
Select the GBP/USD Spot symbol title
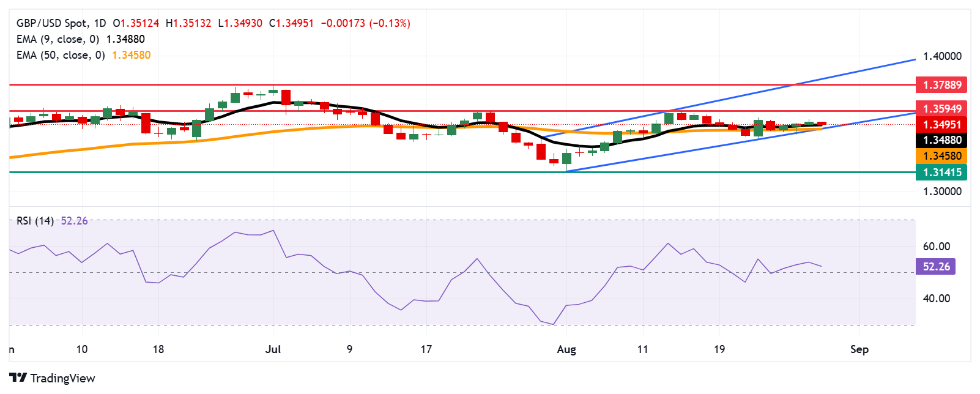[52, 23]
